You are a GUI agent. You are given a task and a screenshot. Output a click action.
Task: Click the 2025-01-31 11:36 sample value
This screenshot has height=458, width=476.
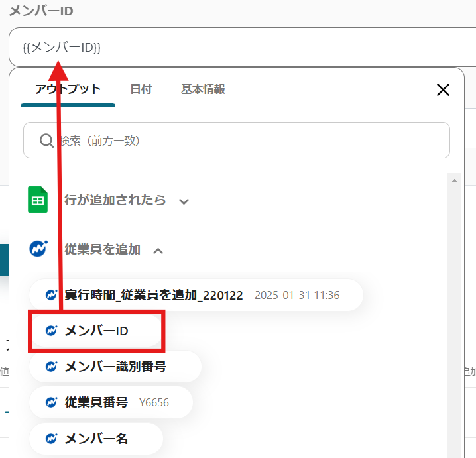click(297, 295)
